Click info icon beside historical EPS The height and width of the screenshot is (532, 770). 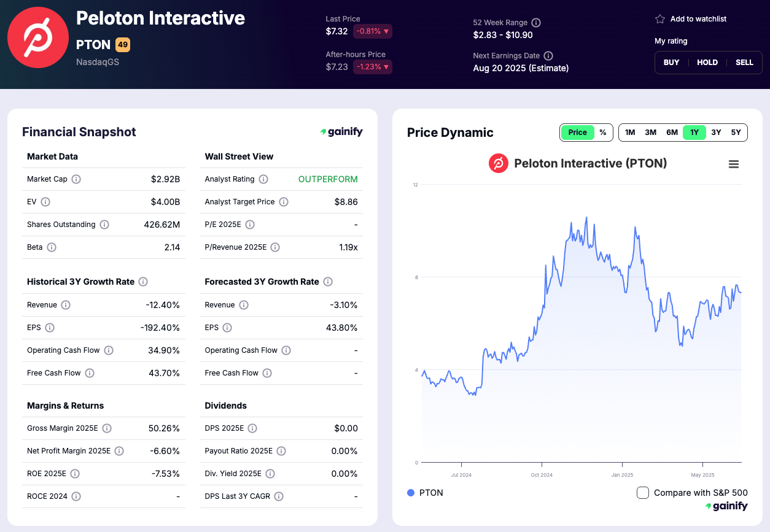pyautogui.click(x=50, y=328)
